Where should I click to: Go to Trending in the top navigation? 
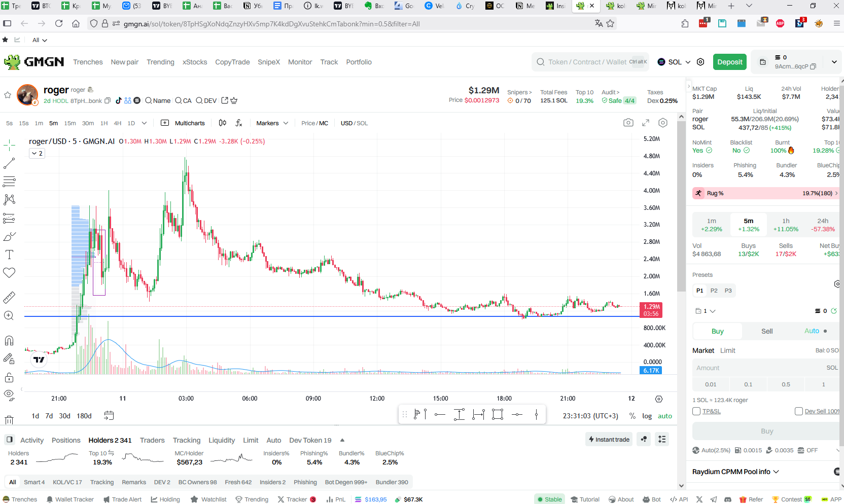point(160,62)
